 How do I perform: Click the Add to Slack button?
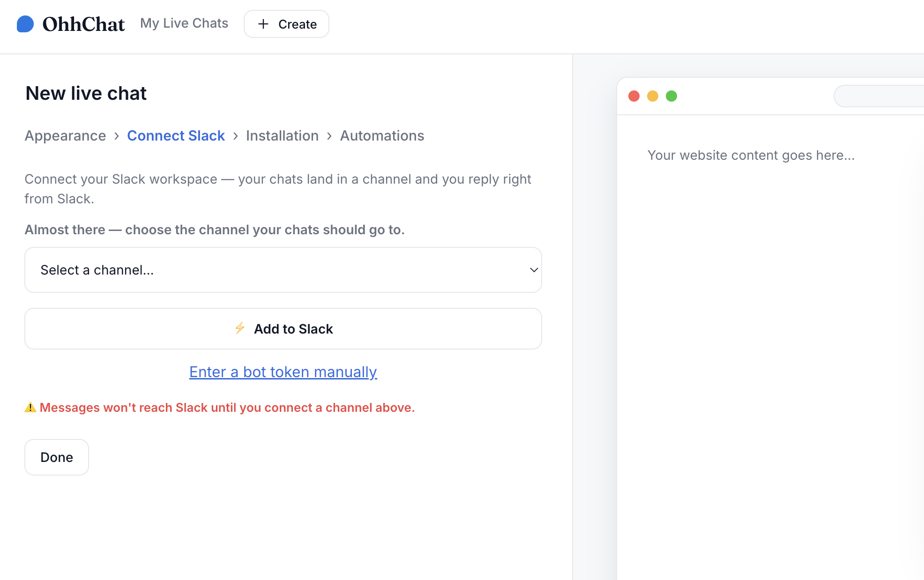283,329
